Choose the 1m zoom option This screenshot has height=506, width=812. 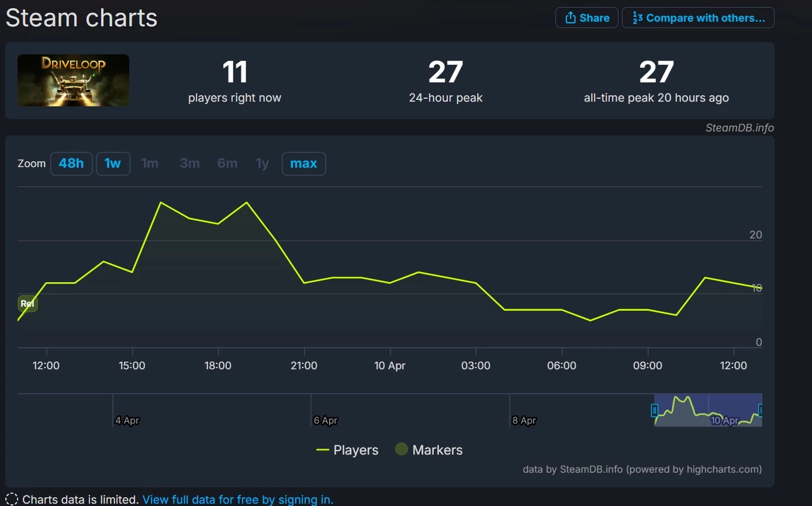point(150,164)
